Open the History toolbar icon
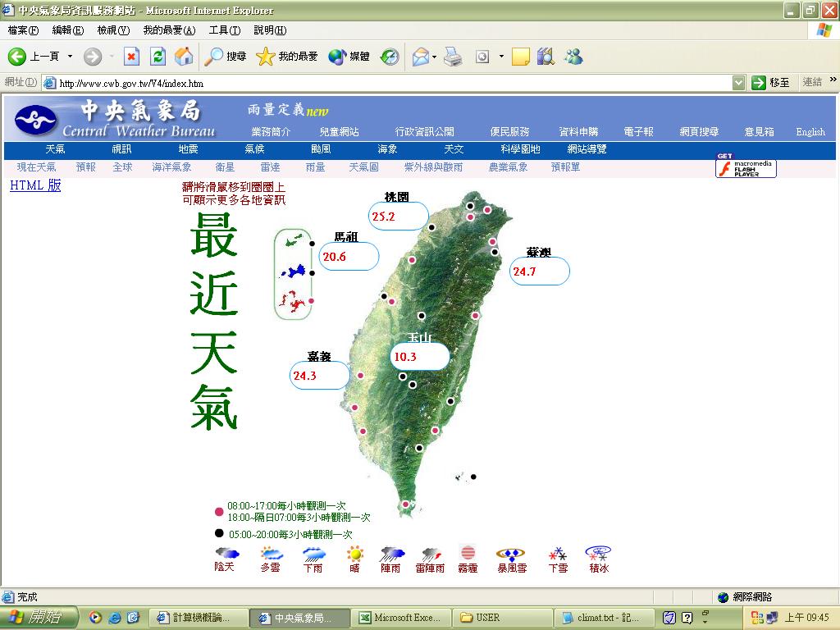The height and width of the screenshot is (630, 840). pyautogui.click(x=390, y=57)
